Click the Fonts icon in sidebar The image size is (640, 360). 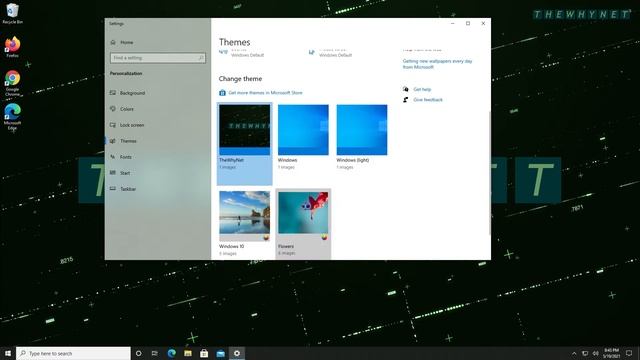113,157
